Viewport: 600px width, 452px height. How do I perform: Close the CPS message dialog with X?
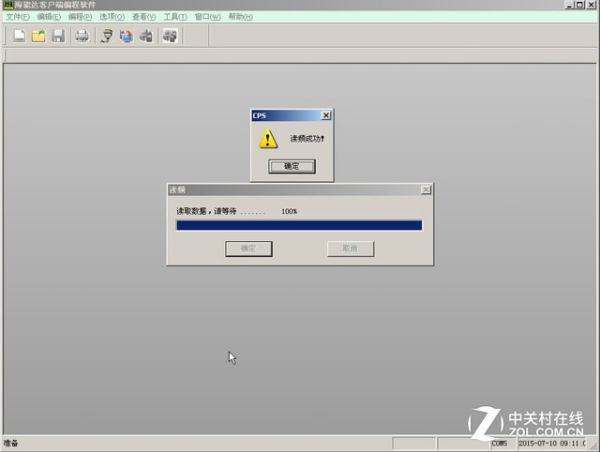pyautogui.click(x=326, y=115)
